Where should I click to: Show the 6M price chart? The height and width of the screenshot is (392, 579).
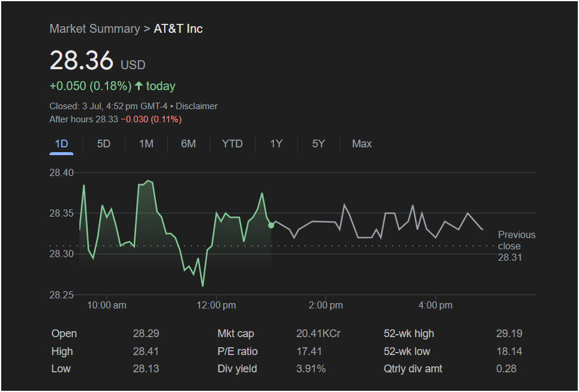[188, 144]
